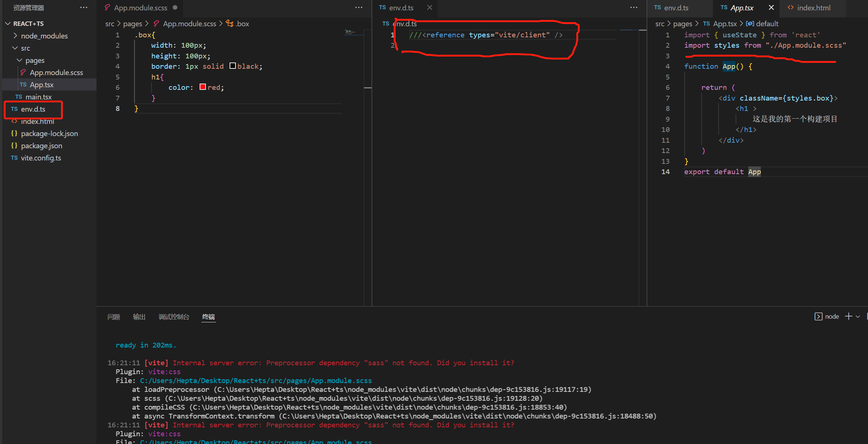The width and height of the screenshot is (868, 444).
Task: Open Explorer panel more actions menu
Action: point(84,7)
